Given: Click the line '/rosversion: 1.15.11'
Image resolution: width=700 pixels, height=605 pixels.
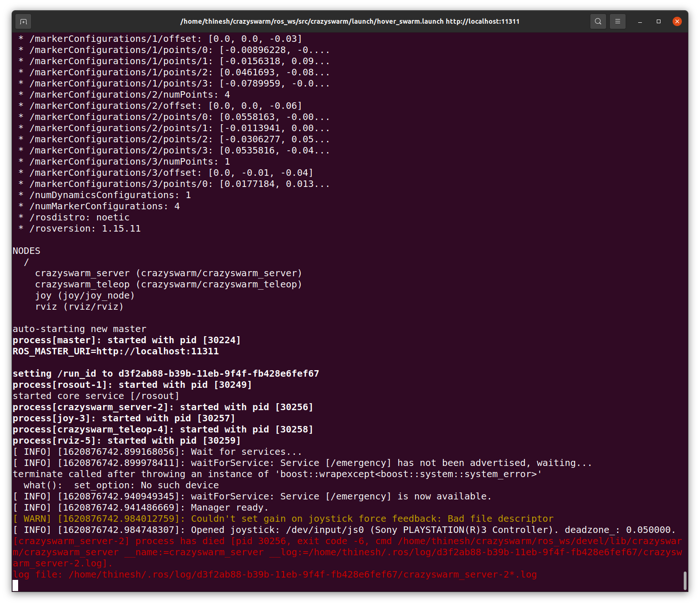Looking at the screenshot, I should (79, 229).
